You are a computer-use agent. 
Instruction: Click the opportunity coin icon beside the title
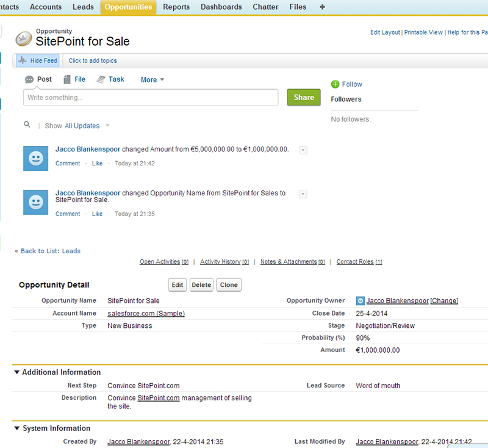pyautogui.click(x=24, y=37)
